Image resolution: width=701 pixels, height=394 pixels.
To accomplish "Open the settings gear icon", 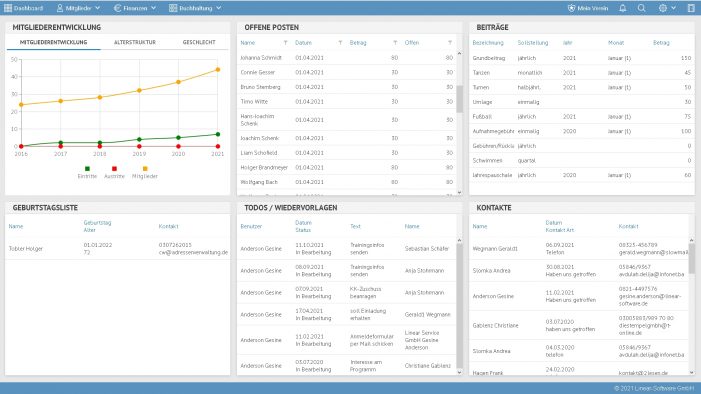I will point(663,8).
